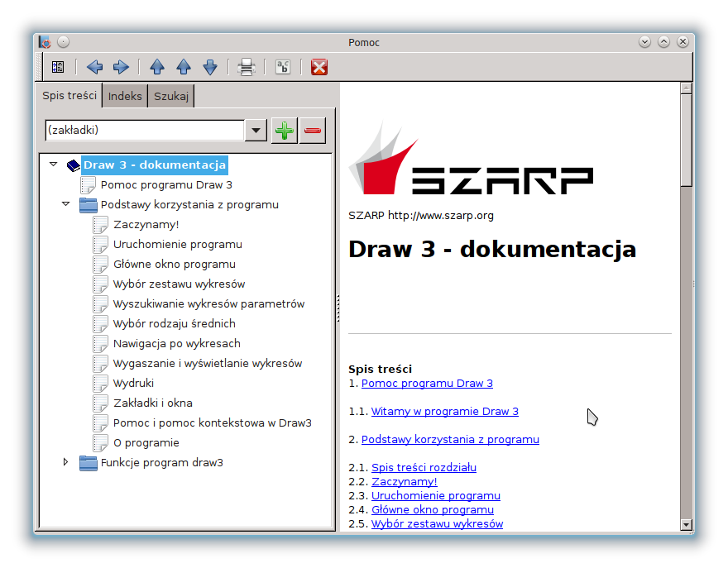Open the Szukaj tab

(x=171, y=96)
